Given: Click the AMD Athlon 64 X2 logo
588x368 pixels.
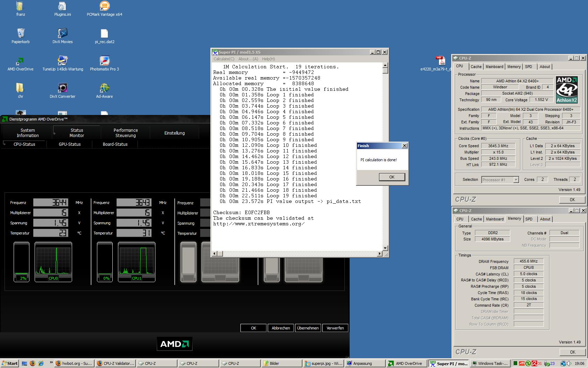Looking at the screenshot, I should click(x=567, y=90).
